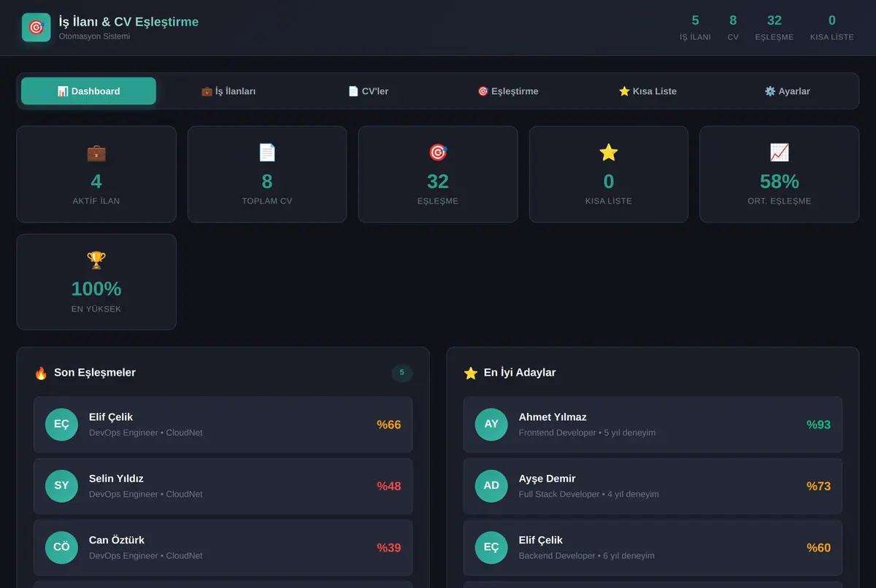The height and width of the screenshot is (588, 876).
Task: Click the trophy icon on En Yüksek card
Action: 96,260
